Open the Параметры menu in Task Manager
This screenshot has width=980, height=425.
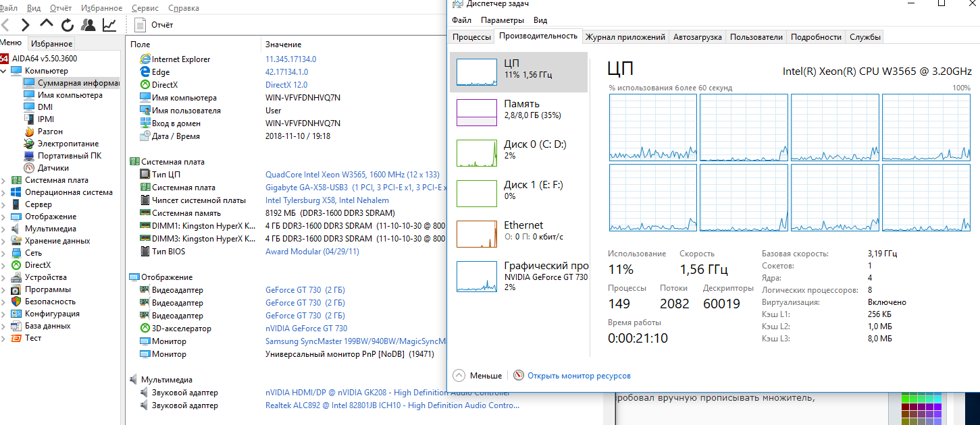pyautogui.click(x=502, y=20)
